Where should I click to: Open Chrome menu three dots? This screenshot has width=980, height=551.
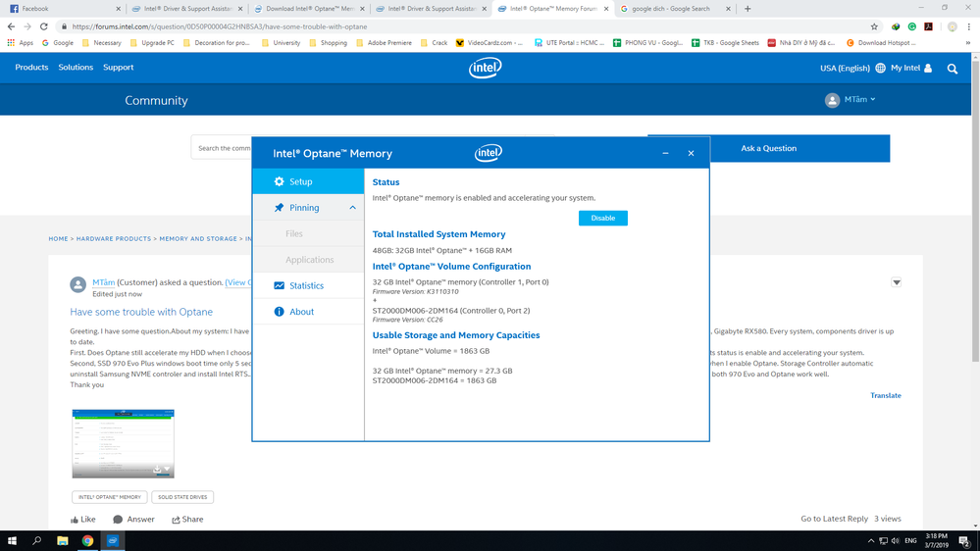pyautogui.click(x=969, y=26)
